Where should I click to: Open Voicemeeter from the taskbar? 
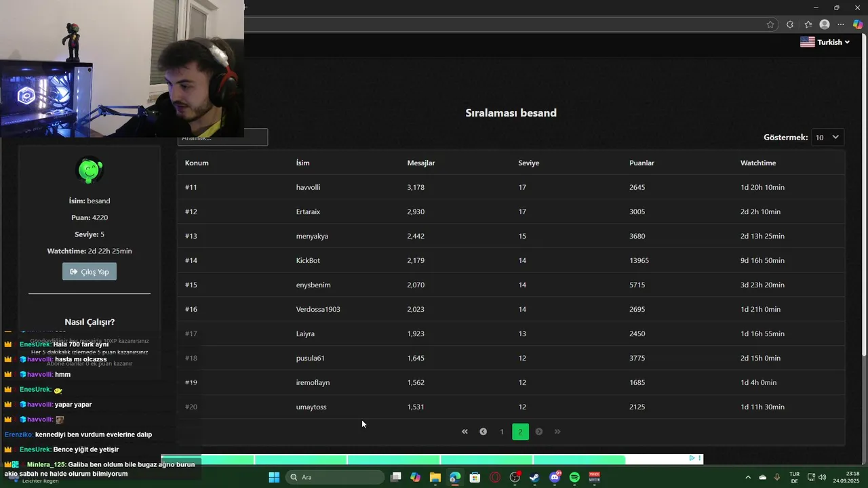click(x=595, y=477)
